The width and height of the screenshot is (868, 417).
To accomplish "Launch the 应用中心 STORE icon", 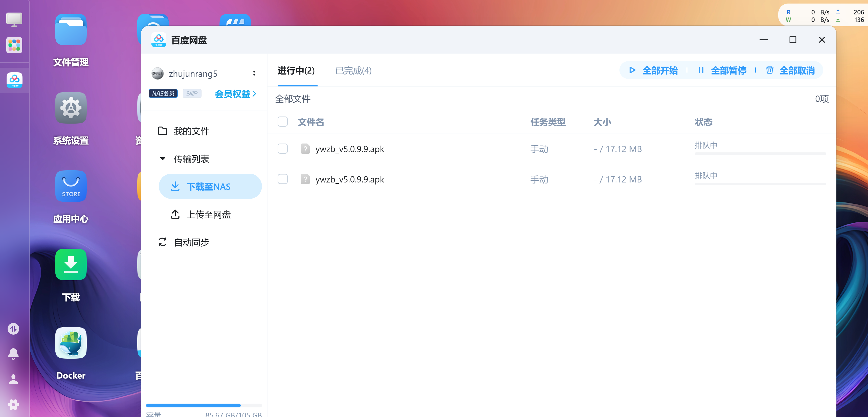I will pos(71,186).
